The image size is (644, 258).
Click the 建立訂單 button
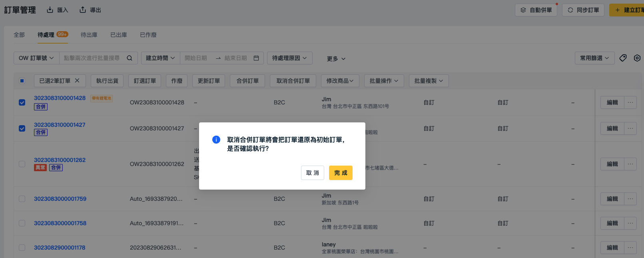[x=626, y=10]
